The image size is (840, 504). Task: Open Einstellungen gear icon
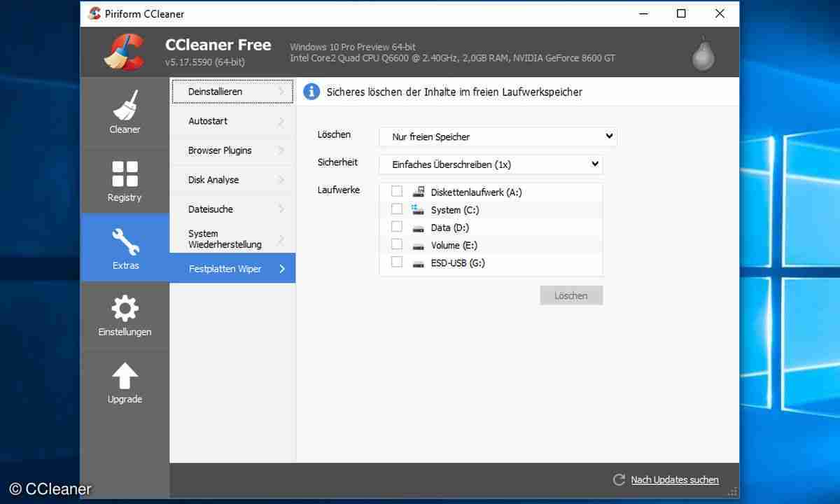pos(124,308)
